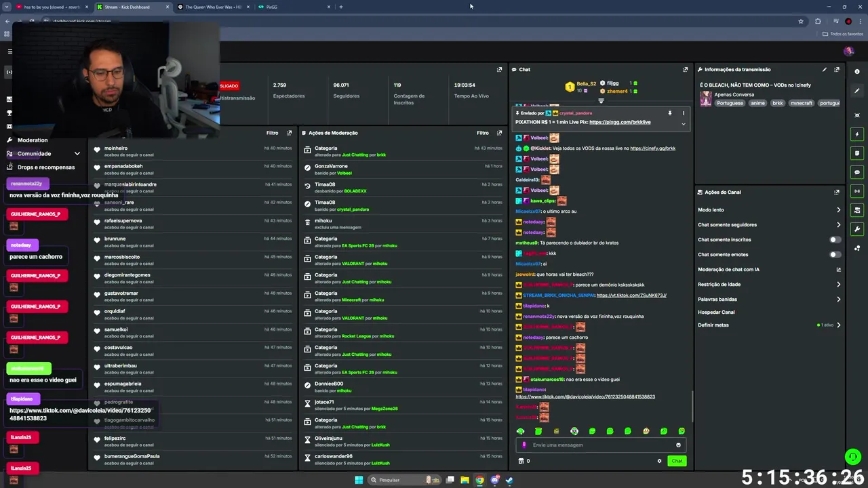Open chat settings gear icon
868x488 pixels.
[659, 461]
